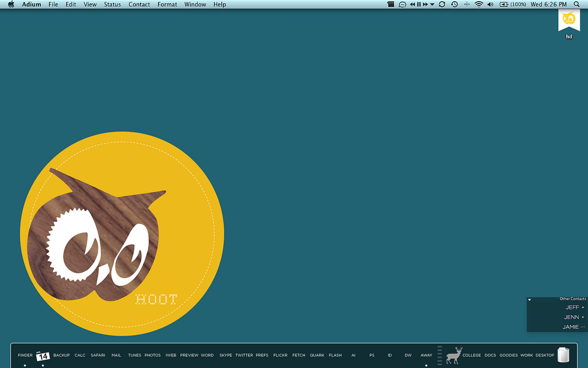Click the AWAY Adium dock item
The height and width of the screenshot is (368, 588).
(427, 355)
